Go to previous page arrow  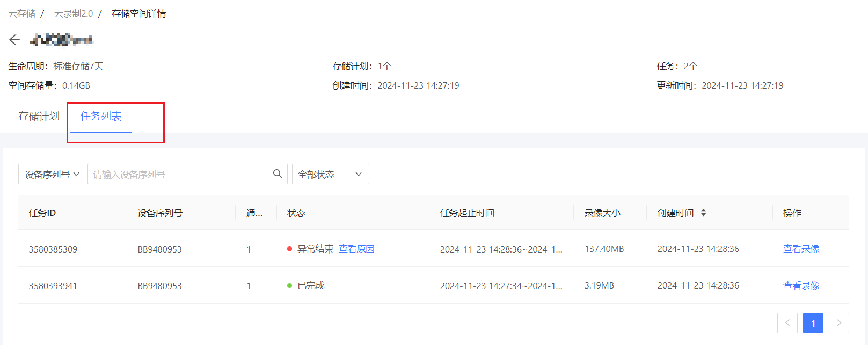(x=787, y=323)
